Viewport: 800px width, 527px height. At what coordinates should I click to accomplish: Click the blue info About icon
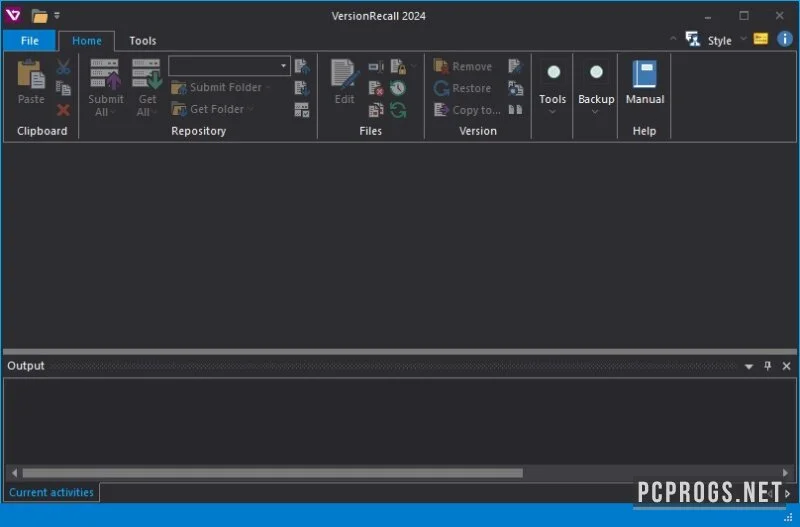pos(785,39)
